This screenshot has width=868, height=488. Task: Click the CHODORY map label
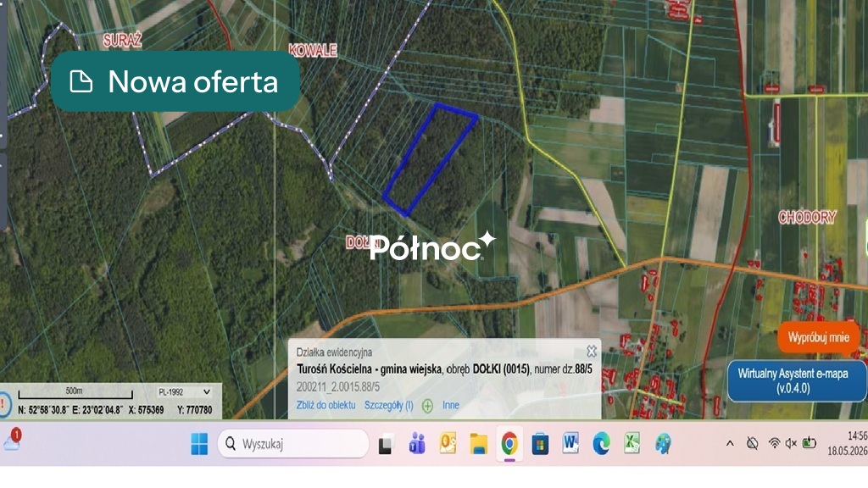click(x=807, y=217)
